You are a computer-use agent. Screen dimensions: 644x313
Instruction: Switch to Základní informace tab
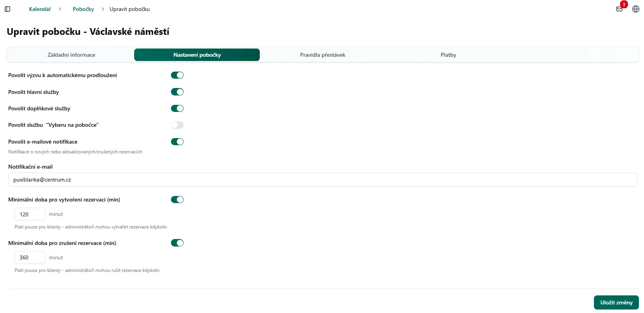[x=71, y=55]
